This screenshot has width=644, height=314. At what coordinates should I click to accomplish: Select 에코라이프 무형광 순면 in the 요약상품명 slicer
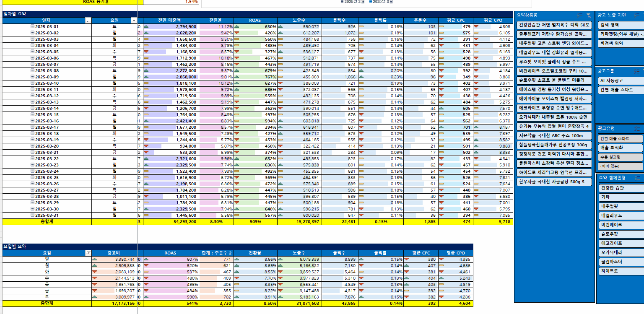(554, 108)
